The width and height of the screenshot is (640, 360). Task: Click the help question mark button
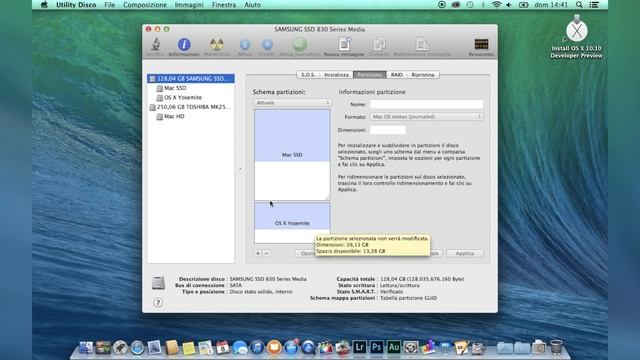pyautogui.click(x=158, y=302)
